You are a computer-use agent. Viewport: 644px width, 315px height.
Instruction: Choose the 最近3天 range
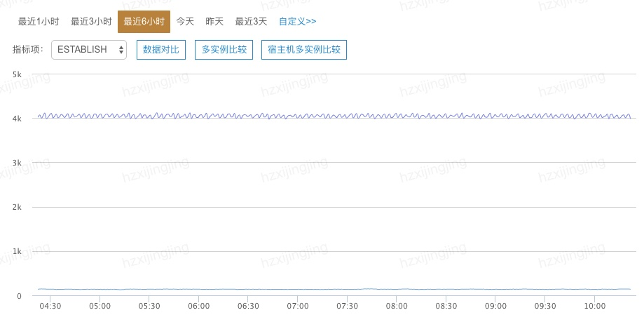pyautogui.click(x=251, y=22)
